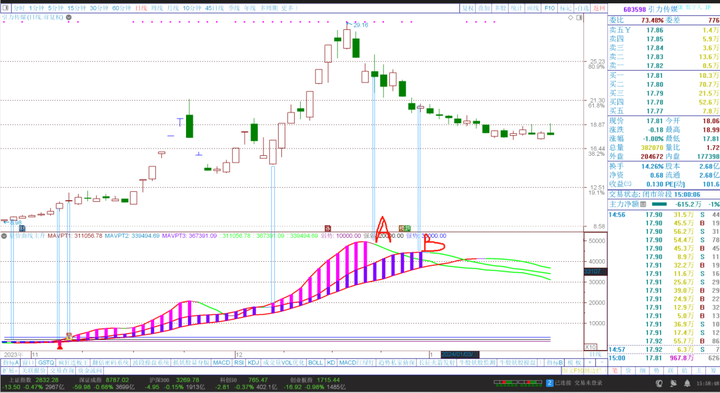Click the 15:00 closing tick row

pyautogui.click(x=664, y=358)
